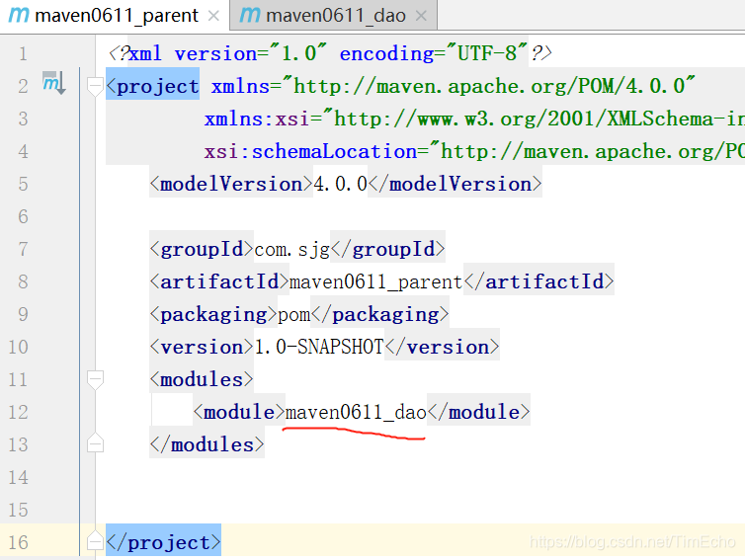Click the opening groupId tag
Viewport: 745px width, 560px height.
pos(202,249)
